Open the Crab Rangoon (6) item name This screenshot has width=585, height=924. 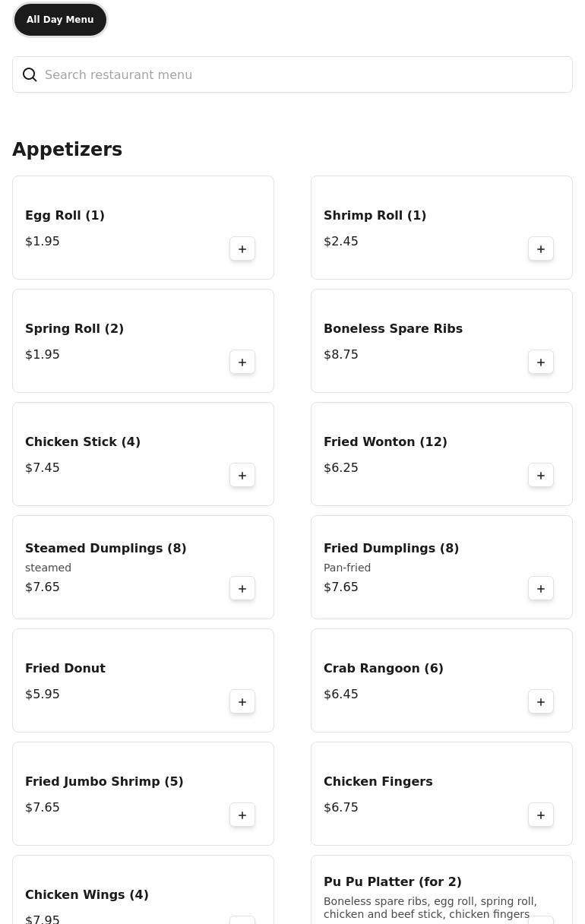point(383,668)
